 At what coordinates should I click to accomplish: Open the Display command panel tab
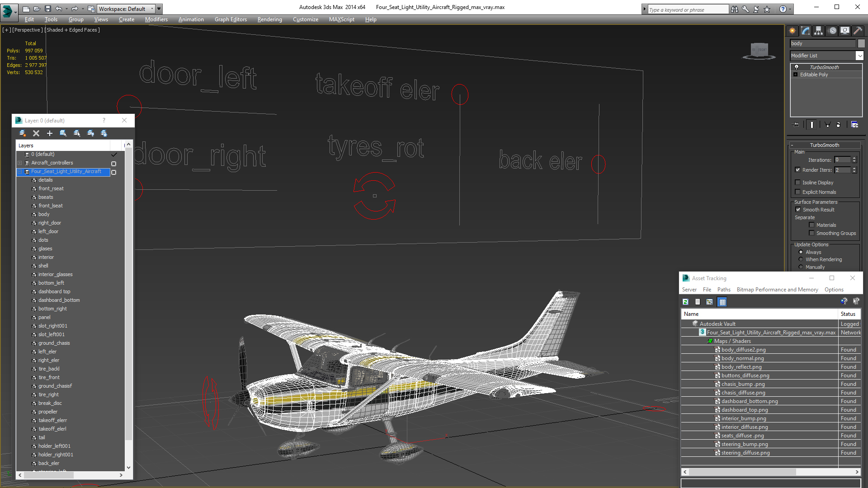coord(845,31)
